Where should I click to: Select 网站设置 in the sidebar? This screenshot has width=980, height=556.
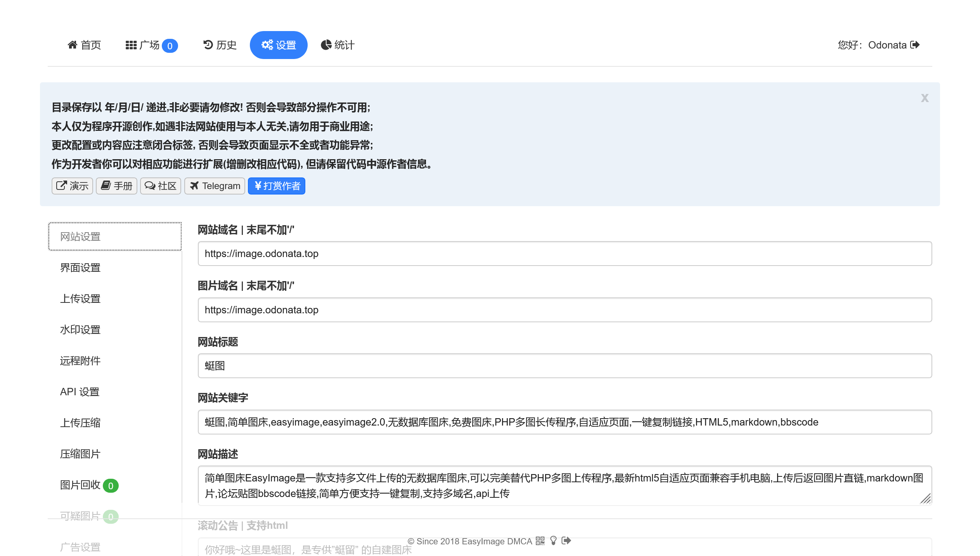(115, 236)
